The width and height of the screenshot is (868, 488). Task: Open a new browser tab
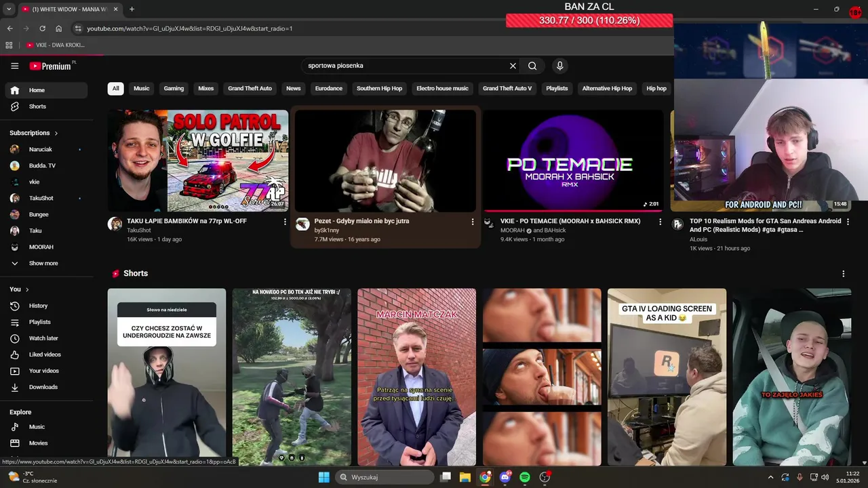(132, 9)
